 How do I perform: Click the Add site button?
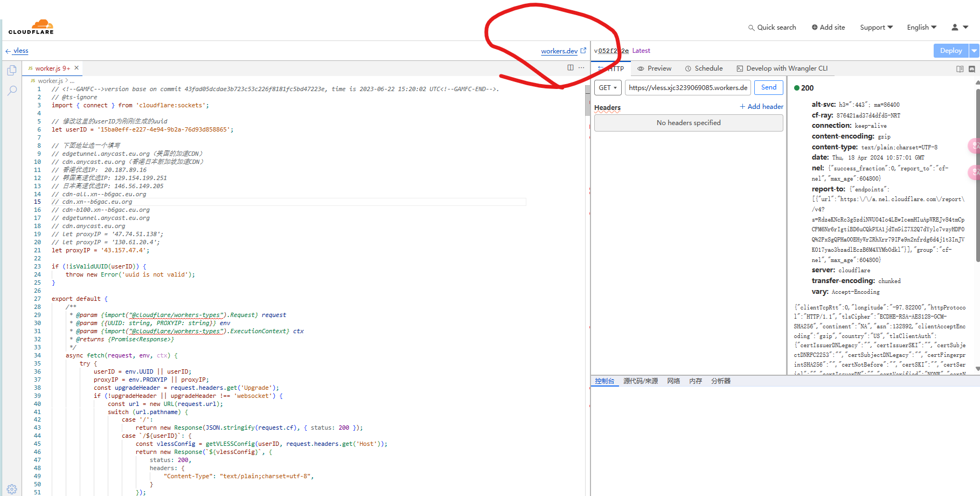[x=828, y=27]
